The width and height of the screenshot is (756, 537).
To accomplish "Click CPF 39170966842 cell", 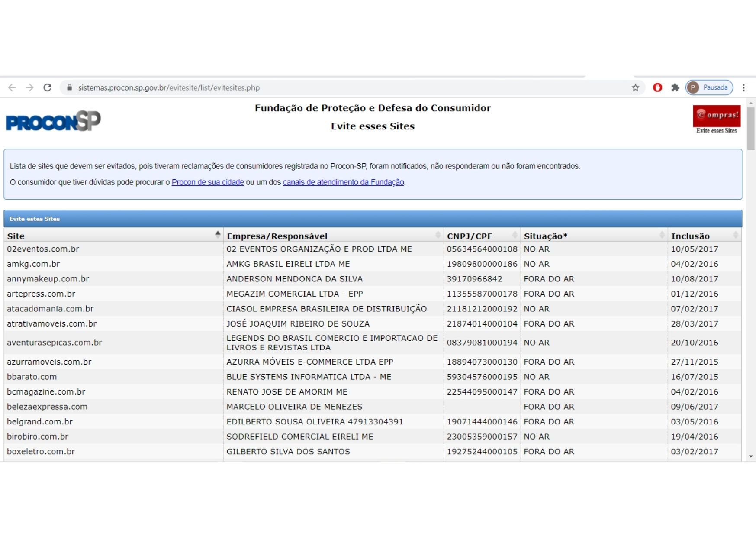I will coord(482,279).
